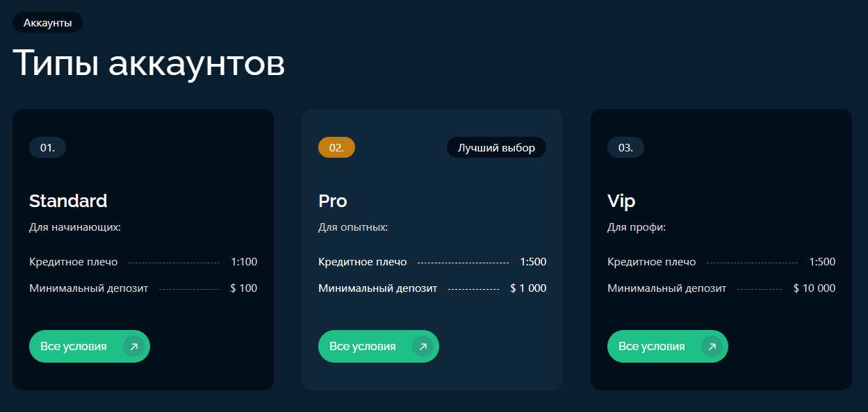Select the Vip account title
Image resolution: width=868 pixels, height=412 pixels.
(x=621, y=201)
